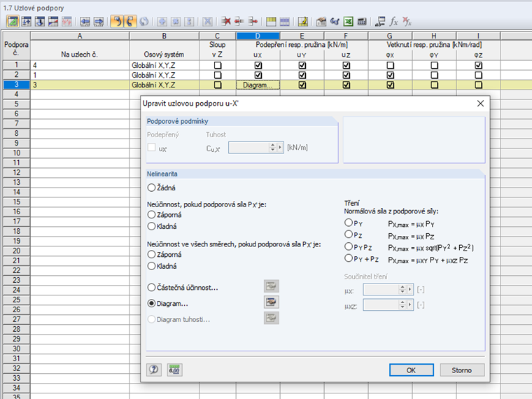This screenshot has height=399, width=532.
Task: Select Kladná under 'Neúčinnost, pokud podporová síla'
Action: [151, 226]
